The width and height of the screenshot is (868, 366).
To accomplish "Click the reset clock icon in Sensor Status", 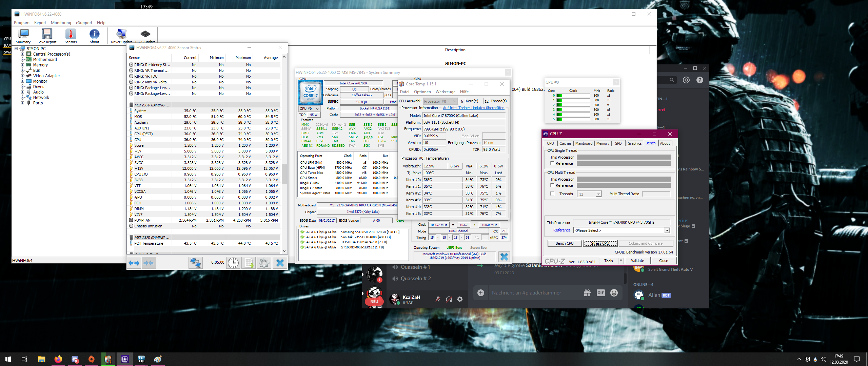I will pyautogui.click(x=233, y=263).
